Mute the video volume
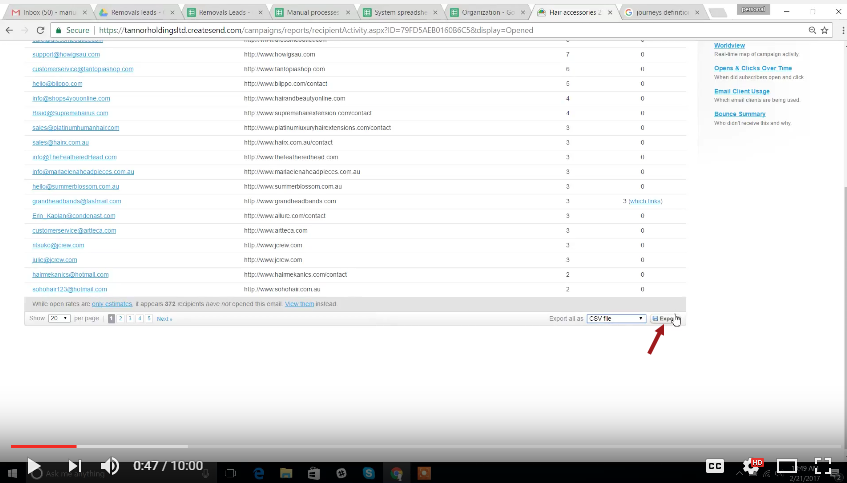Viewport: 847px width, 483px height. (x=110, y=466)
